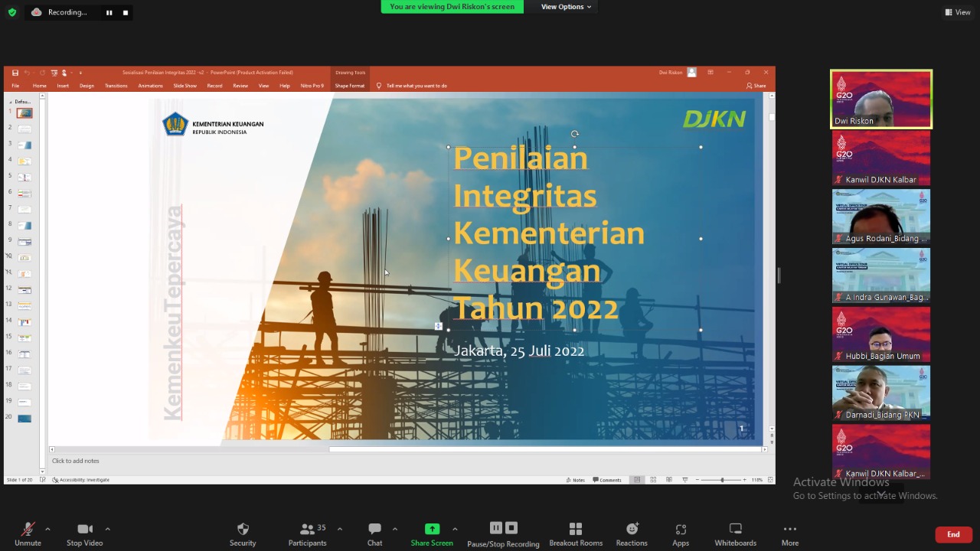Switch to the Design ribbon tab
The image size is (980, 551).
(87, 86)
